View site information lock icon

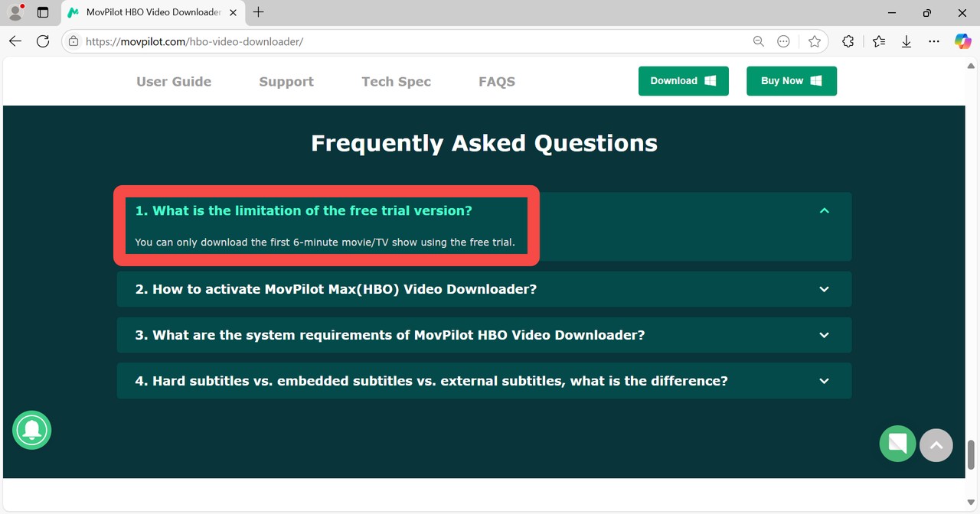pyautogui.click(x=73, y=41)
